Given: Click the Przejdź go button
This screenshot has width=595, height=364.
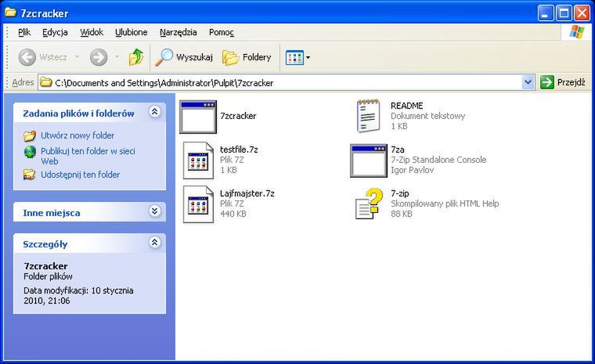Looking at the screenshot, I should (x=563, y=82).
